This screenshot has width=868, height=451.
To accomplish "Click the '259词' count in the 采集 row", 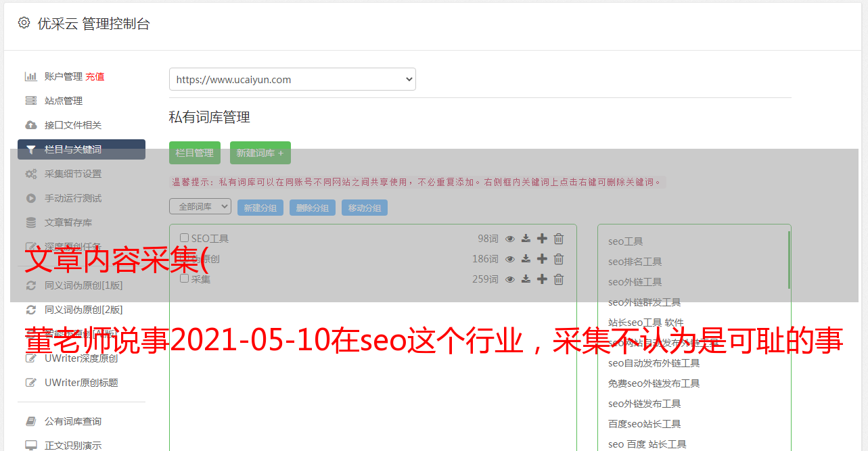I will pos(485,279).
